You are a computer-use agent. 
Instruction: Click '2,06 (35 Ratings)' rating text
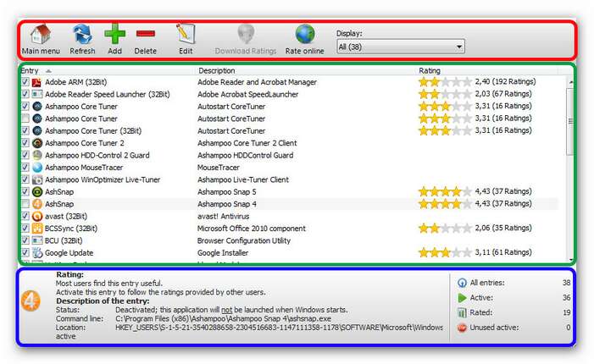(503, 228)
